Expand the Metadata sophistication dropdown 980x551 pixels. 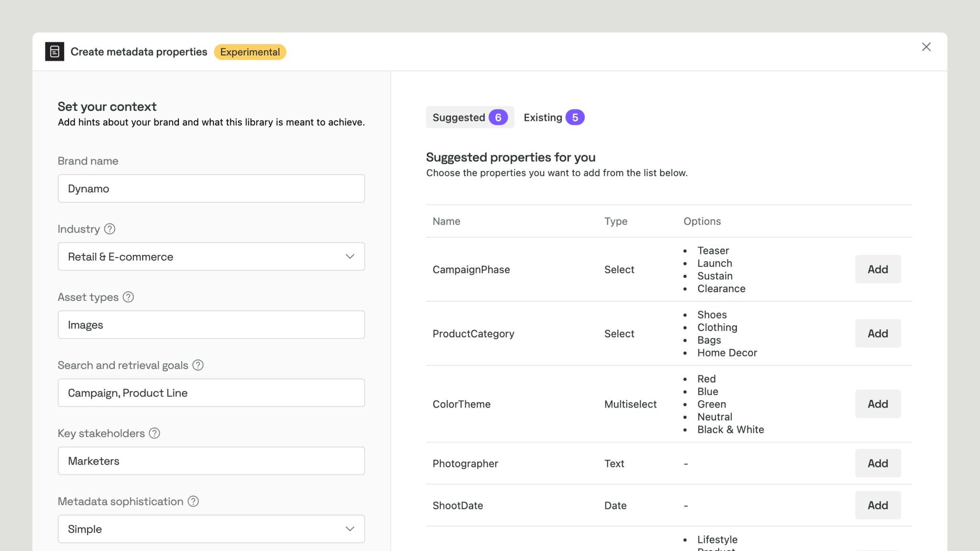211,529
